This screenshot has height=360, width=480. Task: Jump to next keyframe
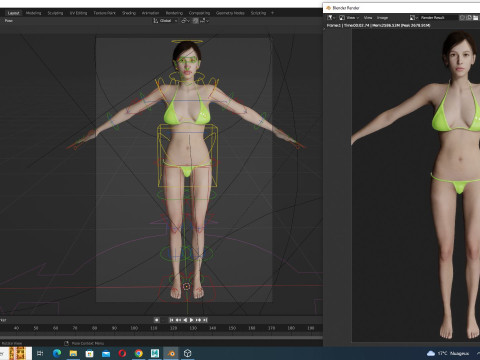click(x=199, y=320)
